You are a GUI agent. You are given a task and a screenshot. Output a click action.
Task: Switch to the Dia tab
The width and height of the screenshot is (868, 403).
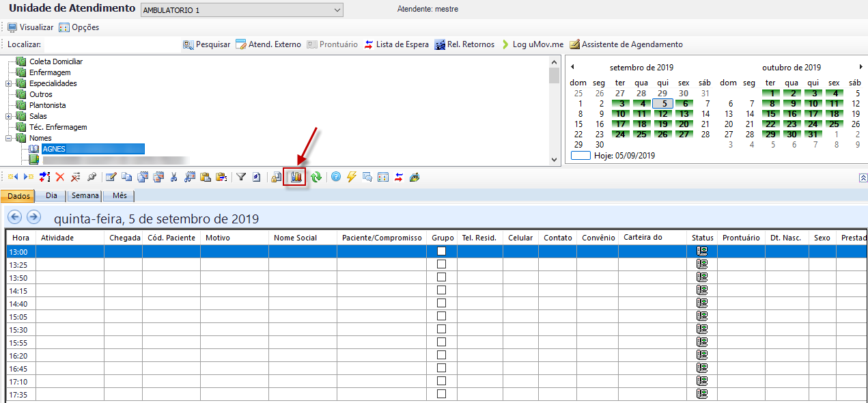[51, 196]
